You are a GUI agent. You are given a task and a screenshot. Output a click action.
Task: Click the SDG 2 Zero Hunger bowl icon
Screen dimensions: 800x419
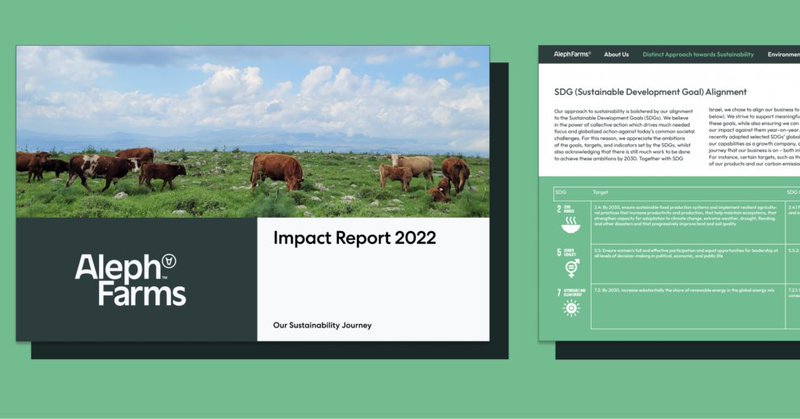[570, 225]
